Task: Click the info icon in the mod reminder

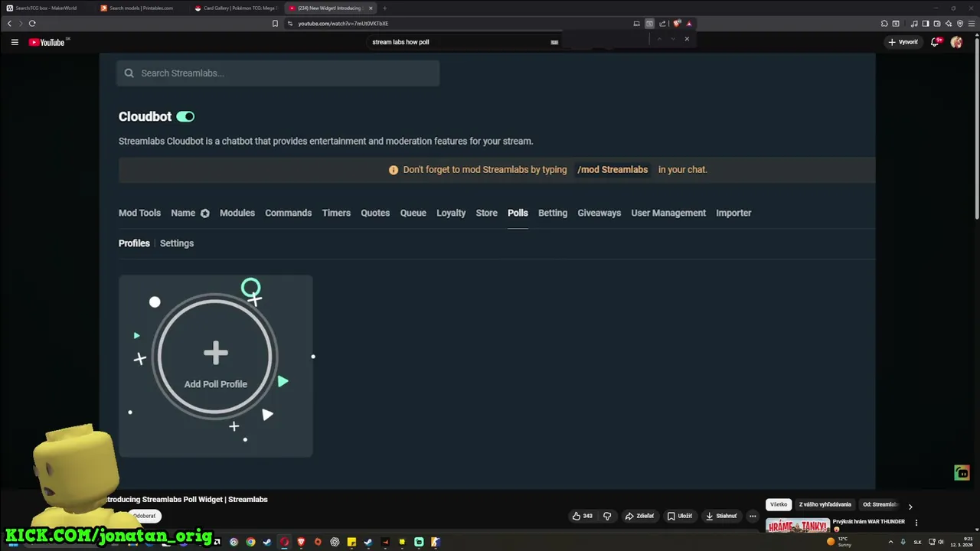Action: point(394,170)
